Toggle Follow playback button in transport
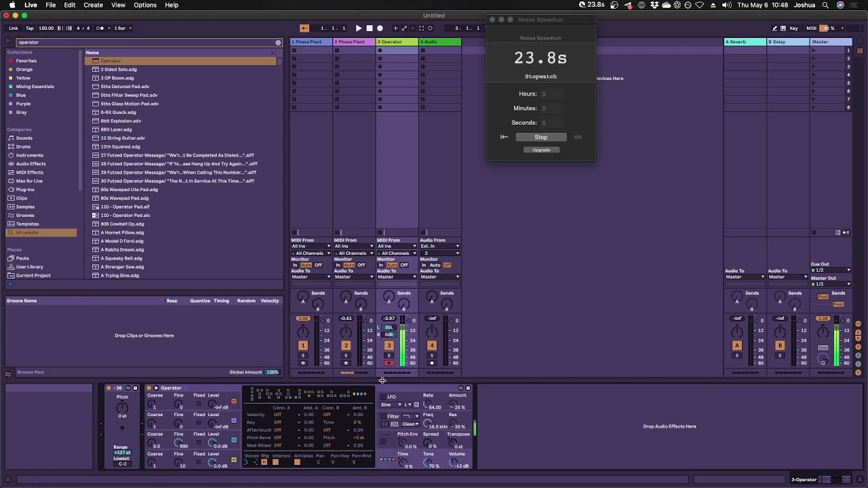Viewport: 868px width, 488px height. pos(304,28)
